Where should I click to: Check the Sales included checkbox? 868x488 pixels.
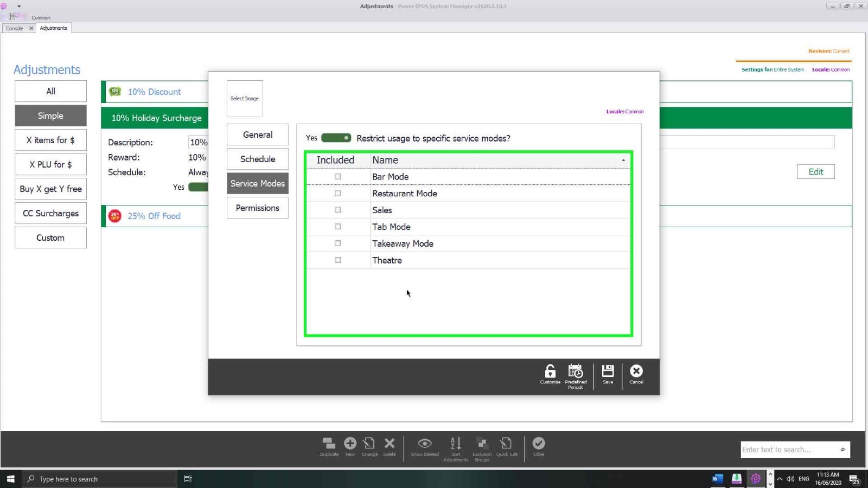[x=338, y=210]
